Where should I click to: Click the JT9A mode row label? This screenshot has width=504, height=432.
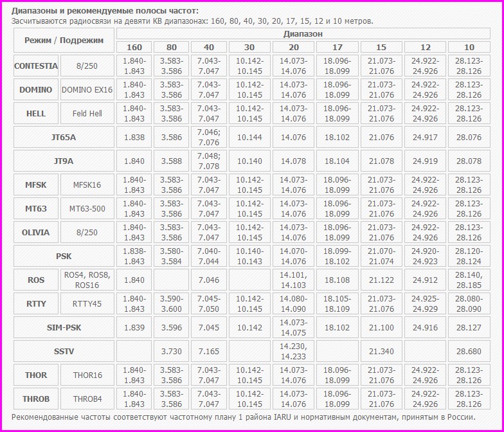pos(64,161)
